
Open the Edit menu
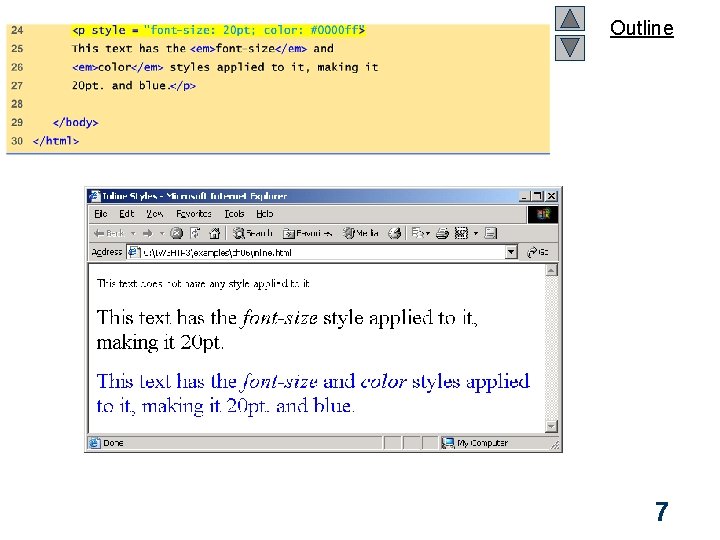tap(126, 214)
